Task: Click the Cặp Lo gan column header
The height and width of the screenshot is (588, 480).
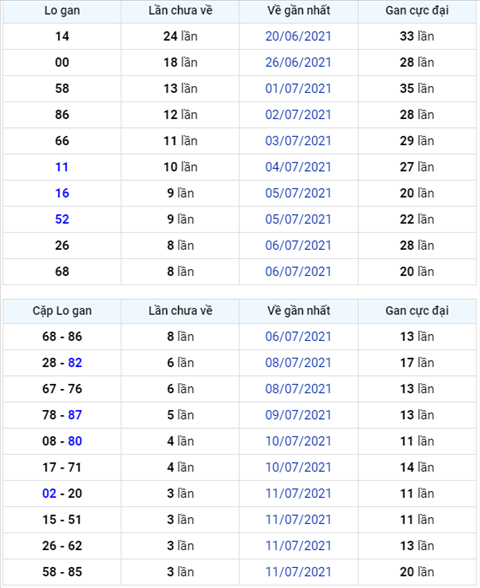Action: [62, 311]
